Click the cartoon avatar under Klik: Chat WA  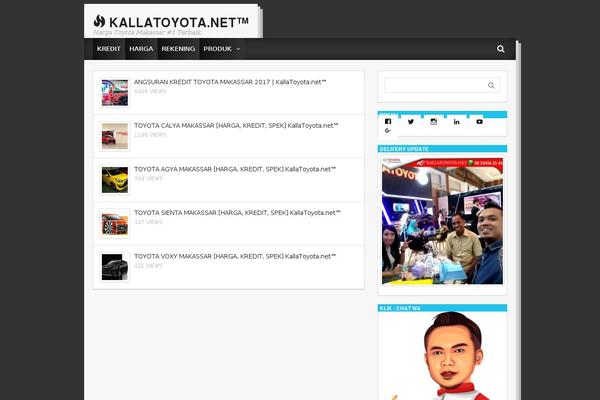[442, 356]
